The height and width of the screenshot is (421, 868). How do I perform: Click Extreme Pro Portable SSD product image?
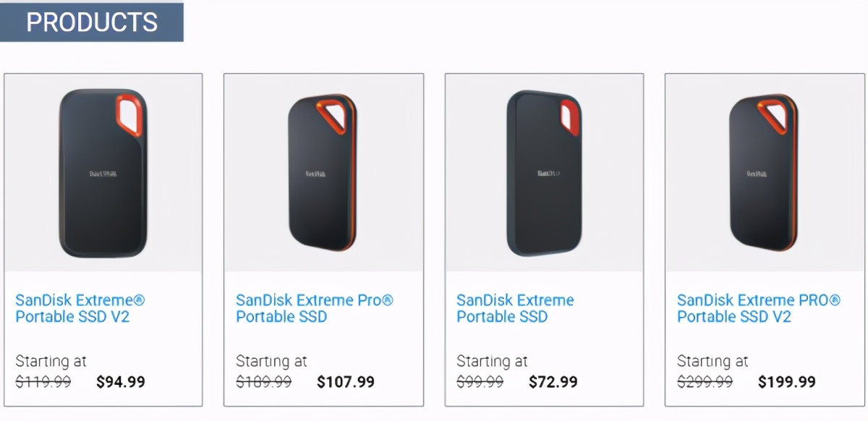pyautogui.click(x=323, y=174)
